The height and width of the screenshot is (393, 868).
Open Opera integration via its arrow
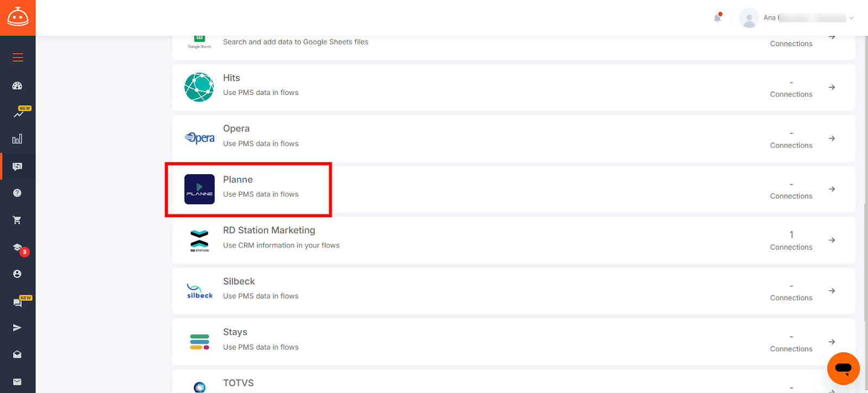click(832, 138)
